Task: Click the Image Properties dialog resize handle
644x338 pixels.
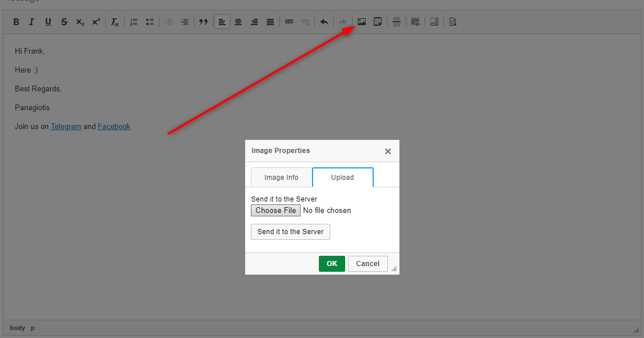Action: tap(394, 269)
